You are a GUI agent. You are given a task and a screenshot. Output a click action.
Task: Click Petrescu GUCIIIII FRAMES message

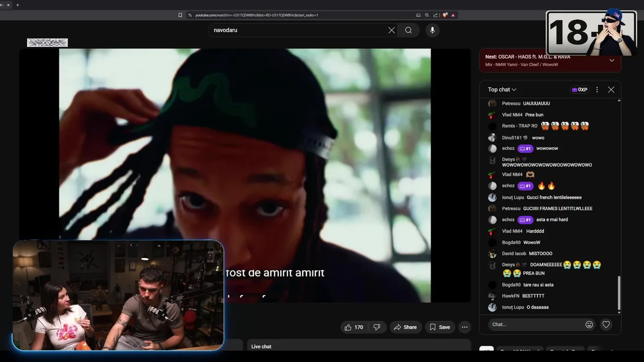[x=557, y=209]
